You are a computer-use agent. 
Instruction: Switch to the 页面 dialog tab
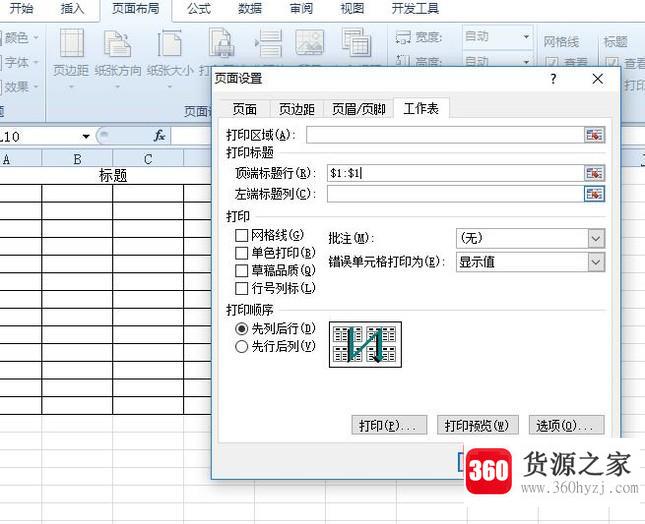coord(244,109)
